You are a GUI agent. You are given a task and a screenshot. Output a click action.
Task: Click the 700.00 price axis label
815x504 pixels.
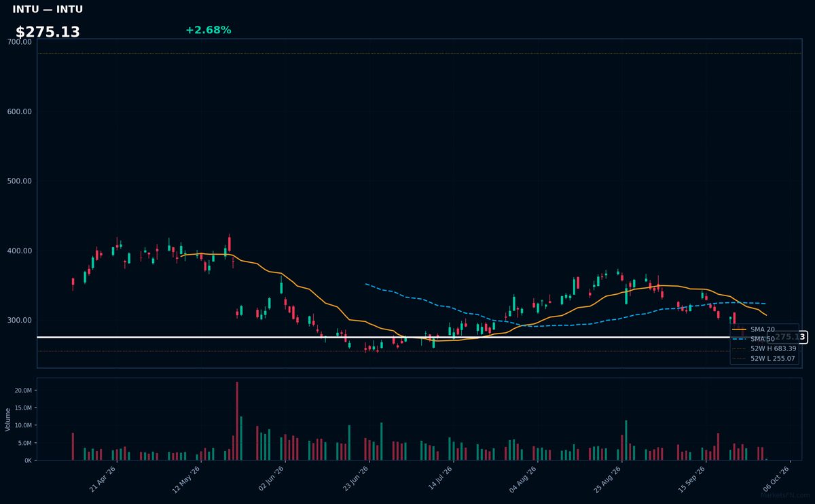click(20, 42)
